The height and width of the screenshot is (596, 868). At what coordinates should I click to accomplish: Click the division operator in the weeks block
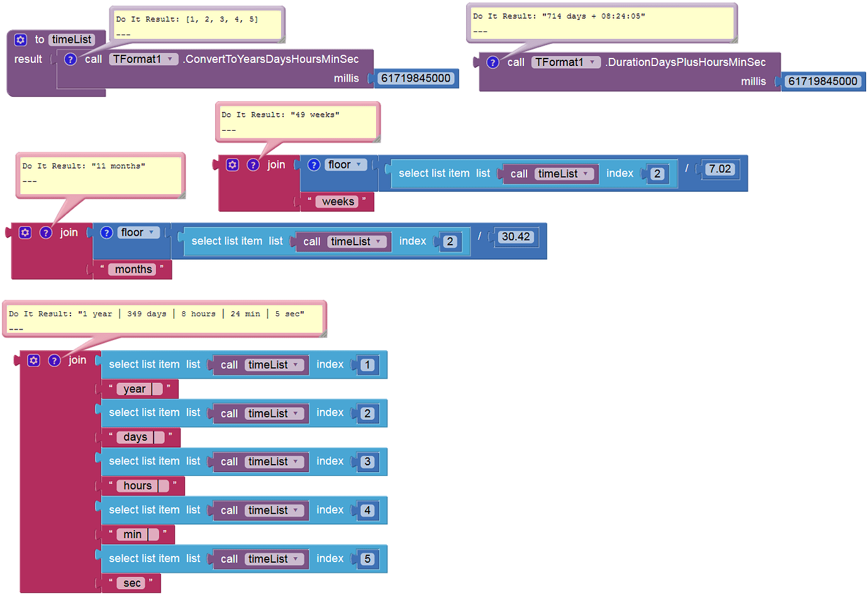(x=687, y=168)
